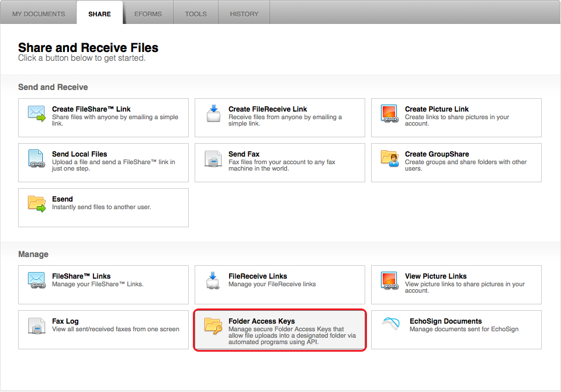Click the FileReceive Links download icon
The width and height of the screenshot is (561, 392).
coord(213,280)
